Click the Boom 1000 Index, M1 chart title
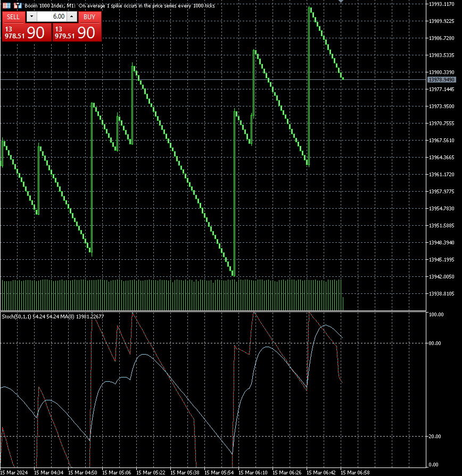Image resolution: width=462 pixels, height=476 pixels. (x=50, y=5)
